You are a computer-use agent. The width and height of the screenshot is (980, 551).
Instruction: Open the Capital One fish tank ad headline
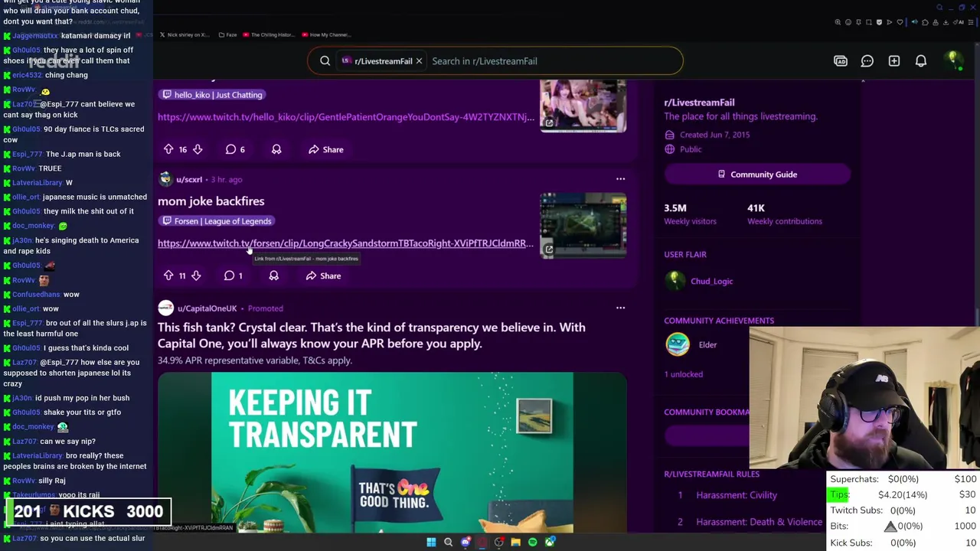click(371, 335)
